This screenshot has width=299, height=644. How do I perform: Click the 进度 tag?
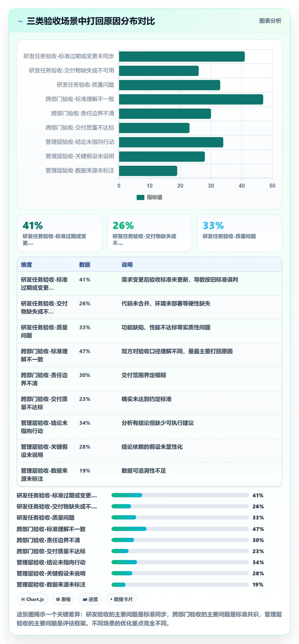(x=90, y=599)
